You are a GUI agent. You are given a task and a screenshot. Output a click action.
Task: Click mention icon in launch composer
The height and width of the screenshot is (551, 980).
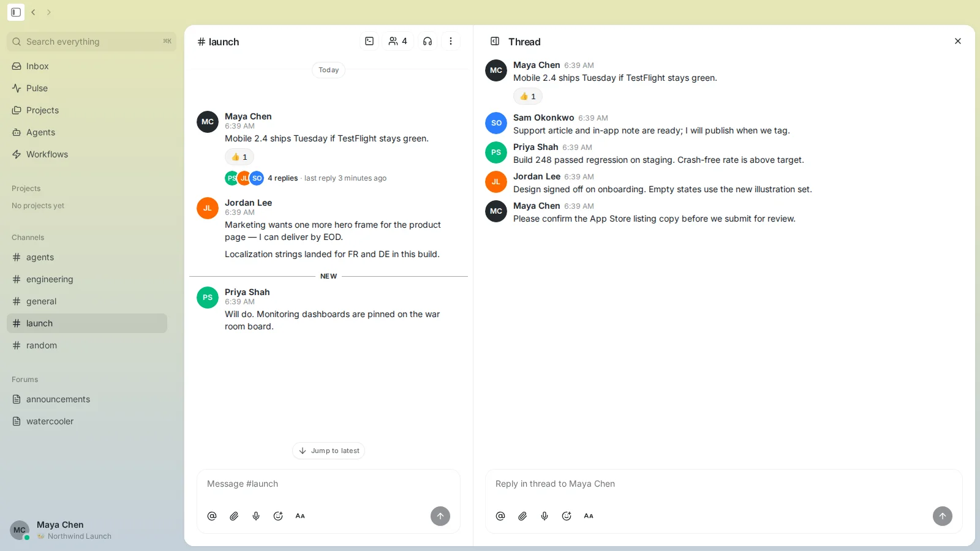(212, 516)
